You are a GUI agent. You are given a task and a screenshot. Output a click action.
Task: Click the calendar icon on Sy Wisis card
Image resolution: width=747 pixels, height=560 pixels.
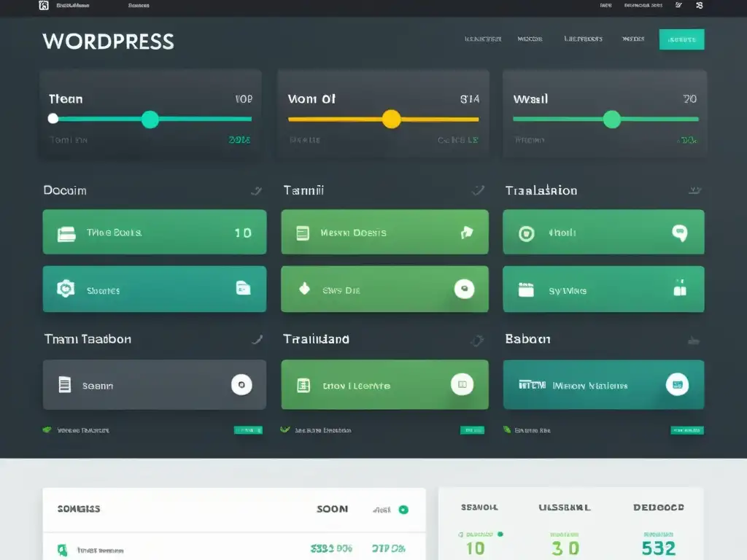coord(526,289)
